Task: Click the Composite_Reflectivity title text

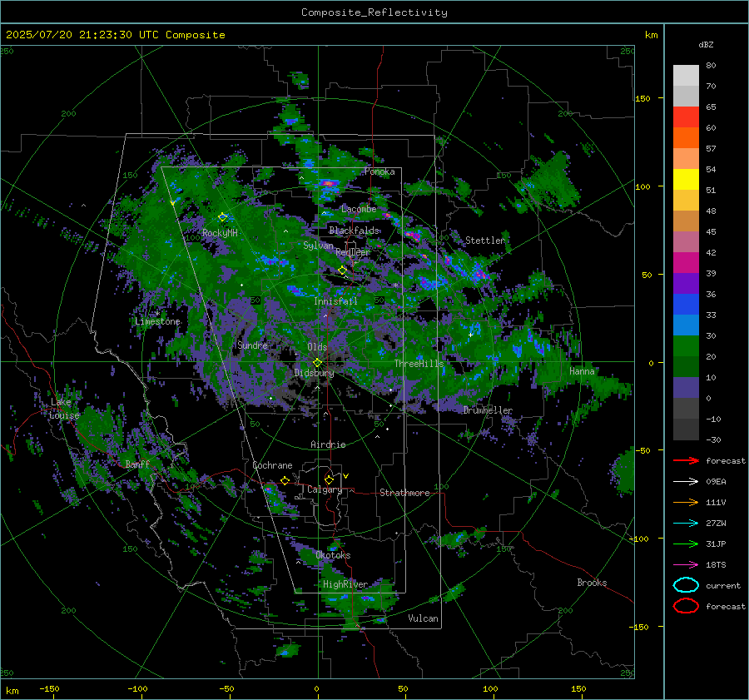Action: tap(374, 12)
